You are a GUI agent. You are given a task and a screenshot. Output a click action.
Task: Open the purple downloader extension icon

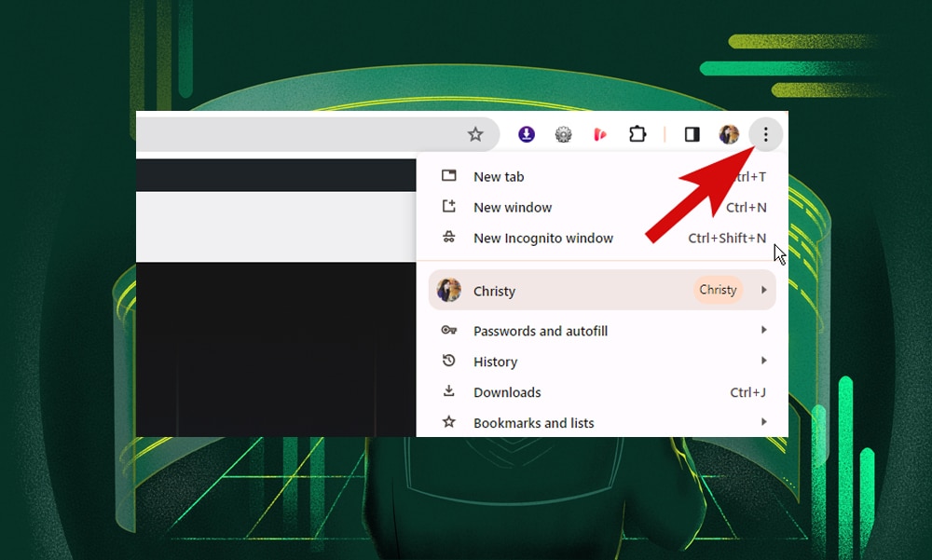pyautogui.click(x=526, y=134)
